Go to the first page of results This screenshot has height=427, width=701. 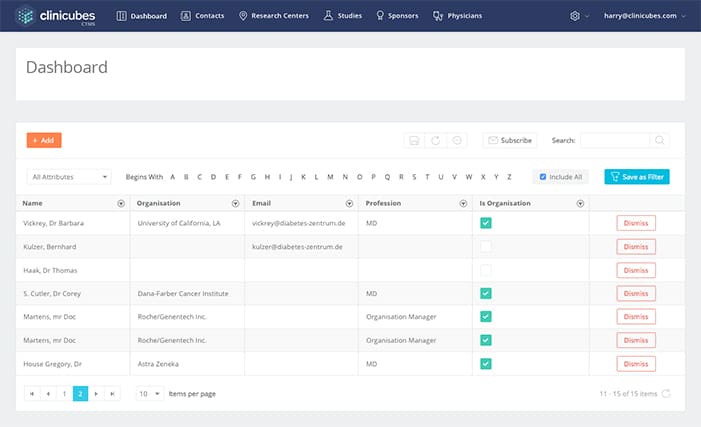[x=30, y=394]
